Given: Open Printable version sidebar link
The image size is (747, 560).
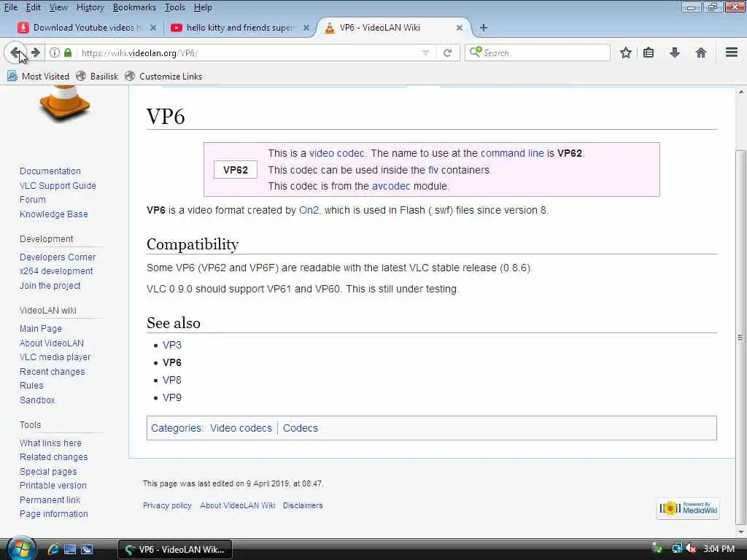Looking at the screenshot, I should (53, 486).
